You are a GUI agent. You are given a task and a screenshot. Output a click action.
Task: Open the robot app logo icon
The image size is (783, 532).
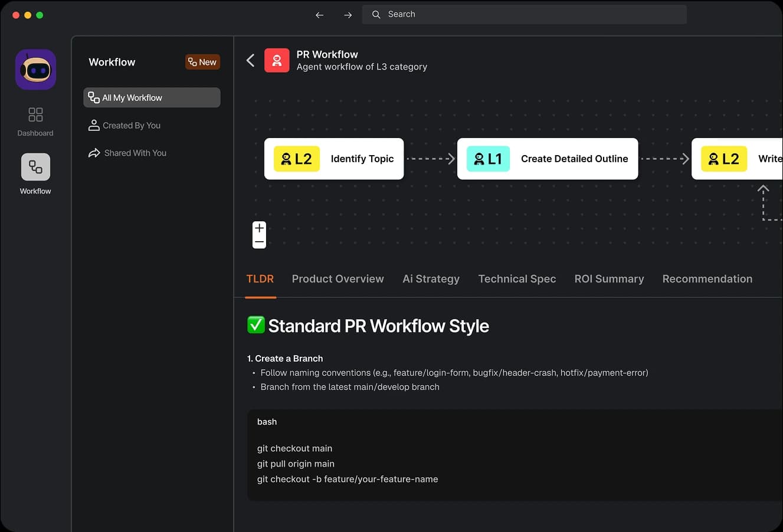point(35,70)
